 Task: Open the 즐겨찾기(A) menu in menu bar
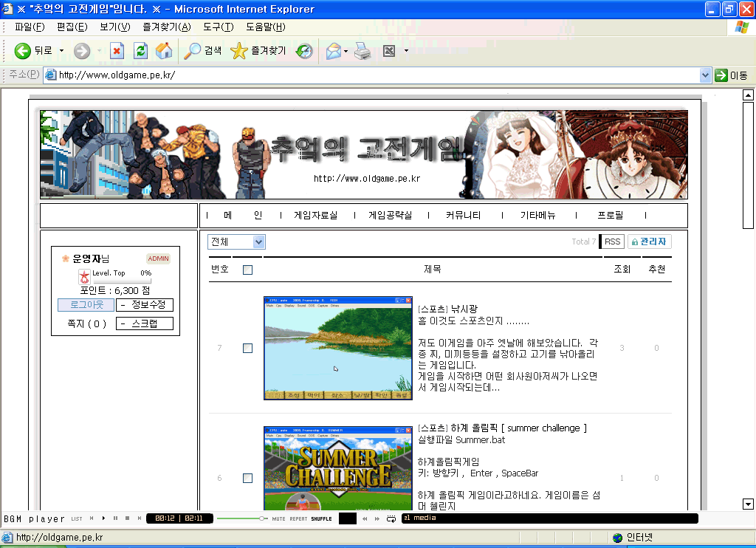(166, 27)
